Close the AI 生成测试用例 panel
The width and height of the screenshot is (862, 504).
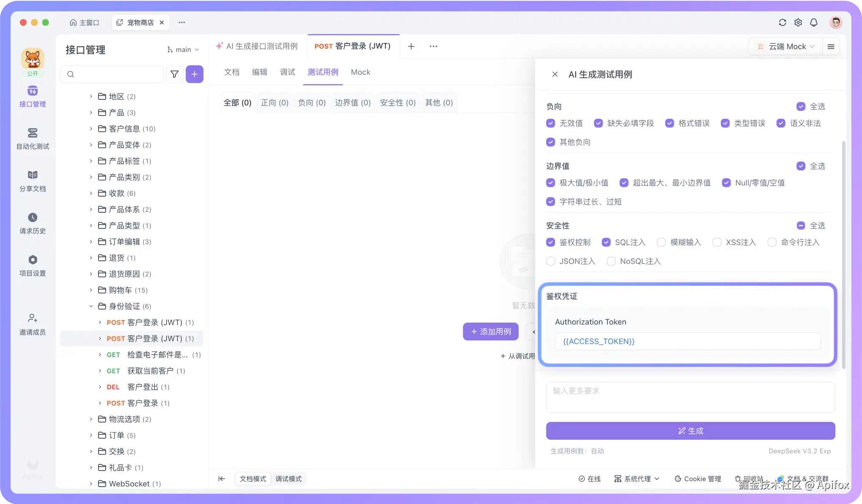point(555,74)
